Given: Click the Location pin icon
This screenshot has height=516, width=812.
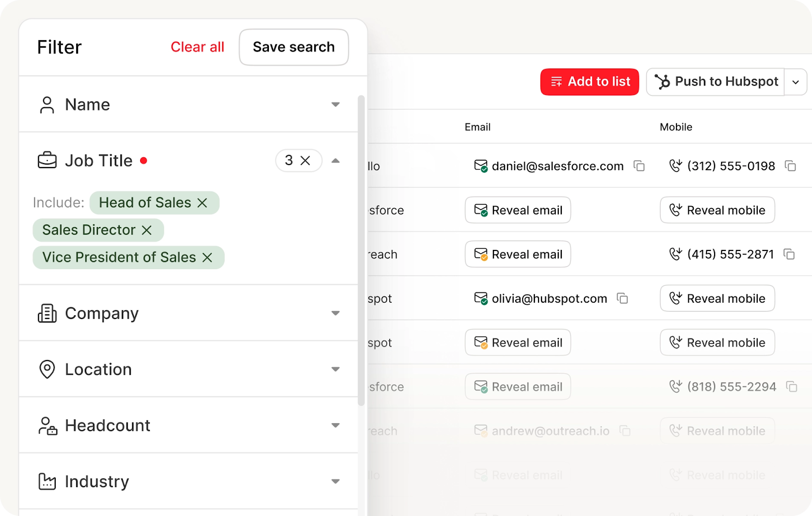Looking at the screenshot, I should [x=47, y=369].
